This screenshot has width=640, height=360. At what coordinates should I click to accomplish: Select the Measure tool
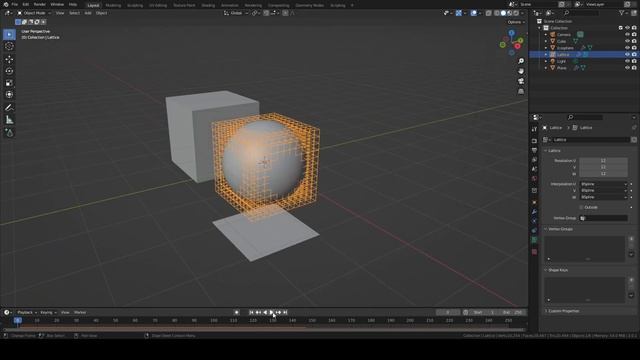[9, 120]
